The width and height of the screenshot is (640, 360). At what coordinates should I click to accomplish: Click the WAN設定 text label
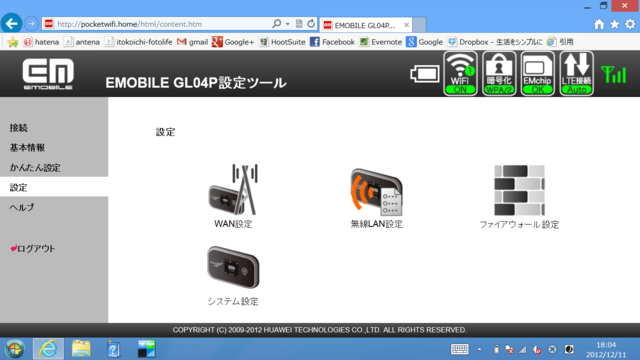tap(233, 224)
